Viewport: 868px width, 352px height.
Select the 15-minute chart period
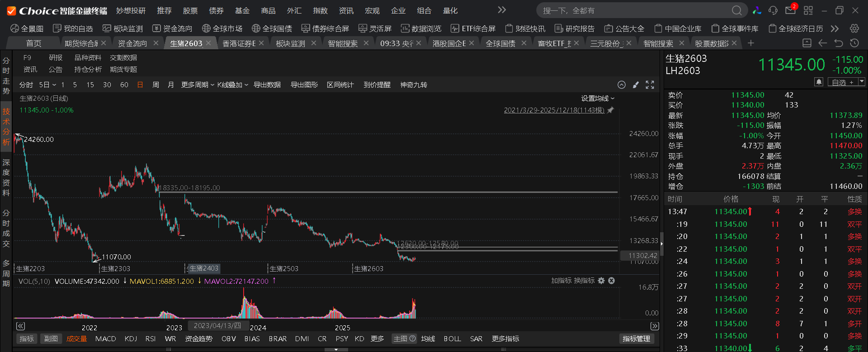click(x=90, y=85)
